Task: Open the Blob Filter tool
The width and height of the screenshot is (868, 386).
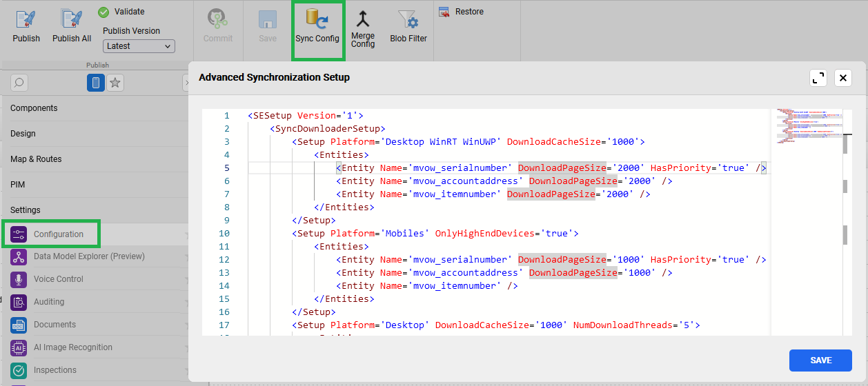Action: (408, 19)
